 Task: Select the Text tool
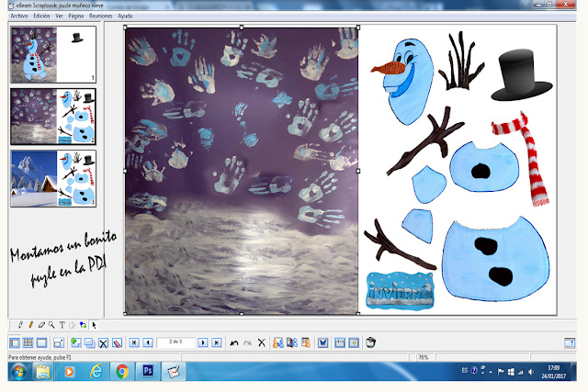(x=62, y=325)
